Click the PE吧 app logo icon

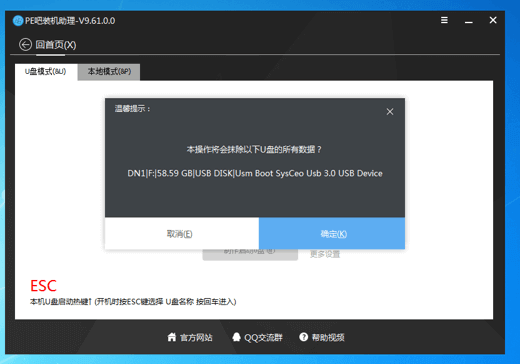pos(18,21)
